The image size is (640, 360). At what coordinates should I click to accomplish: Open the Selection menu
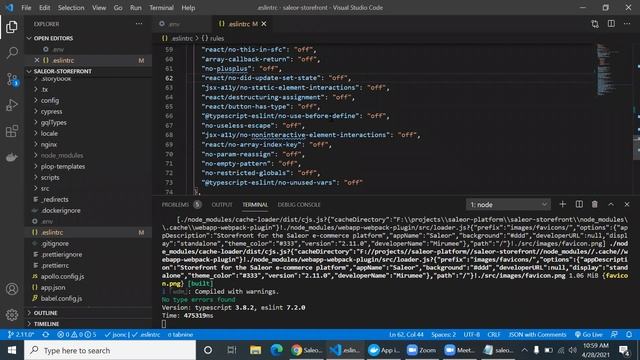(x=71, y=8)
